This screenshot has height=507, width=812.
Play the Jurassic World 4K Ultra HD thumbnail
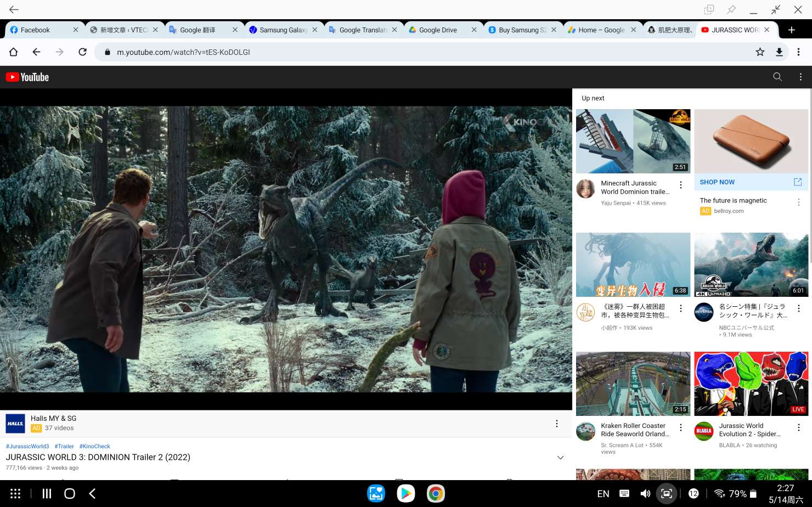click(x=751, y=264)
